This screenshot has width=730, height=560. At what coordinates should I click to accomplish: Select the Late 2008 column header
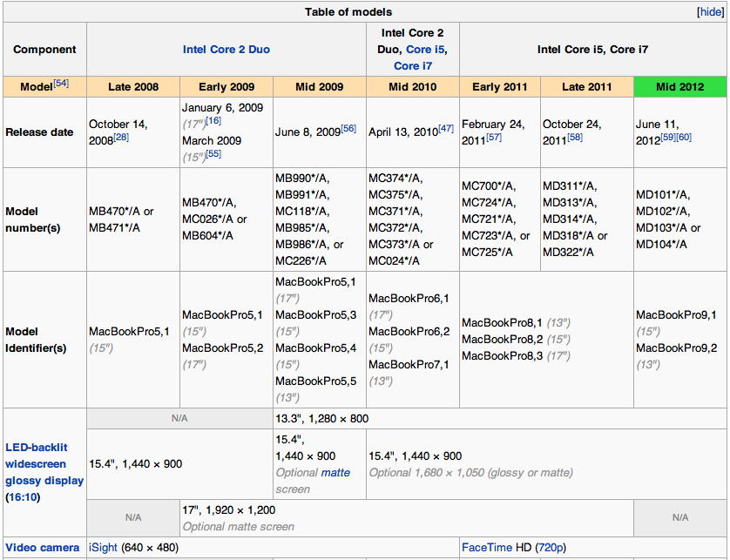(133, 86)
